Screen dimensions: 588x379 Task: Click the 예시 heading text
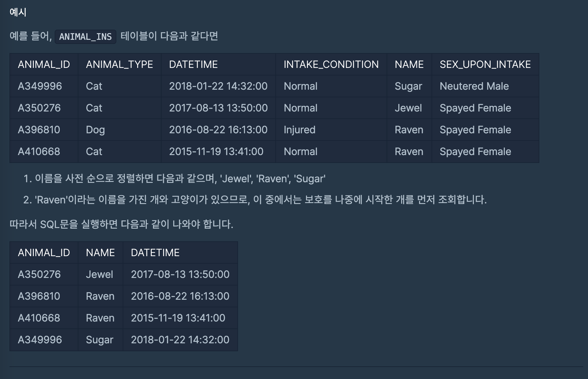[x=18, y=12]
